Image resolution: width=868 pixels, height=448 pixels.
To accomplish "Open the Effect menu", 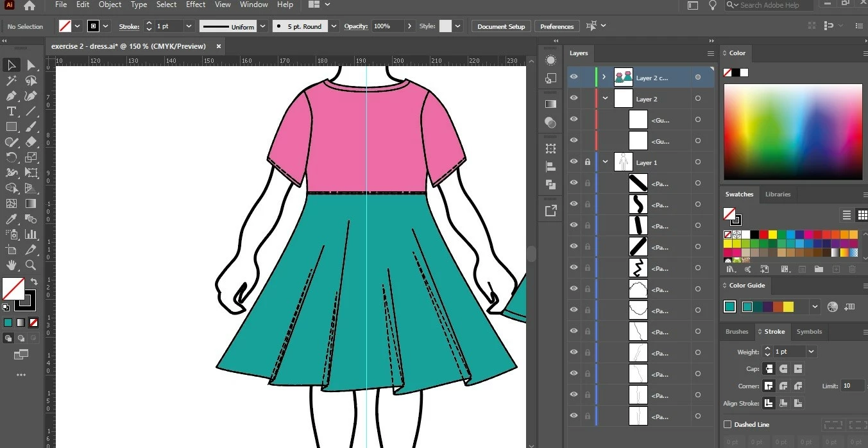I will (x=196, y=4).
